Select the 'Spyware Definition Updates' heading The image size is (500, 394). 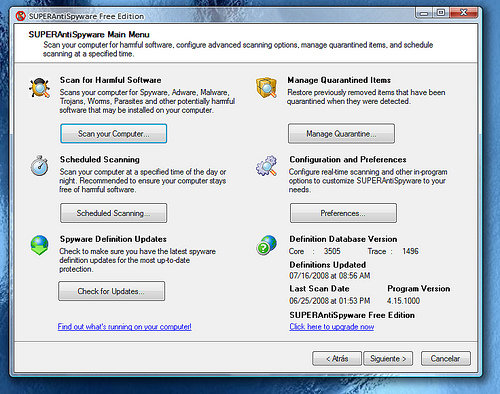click(x=113, y=239)
